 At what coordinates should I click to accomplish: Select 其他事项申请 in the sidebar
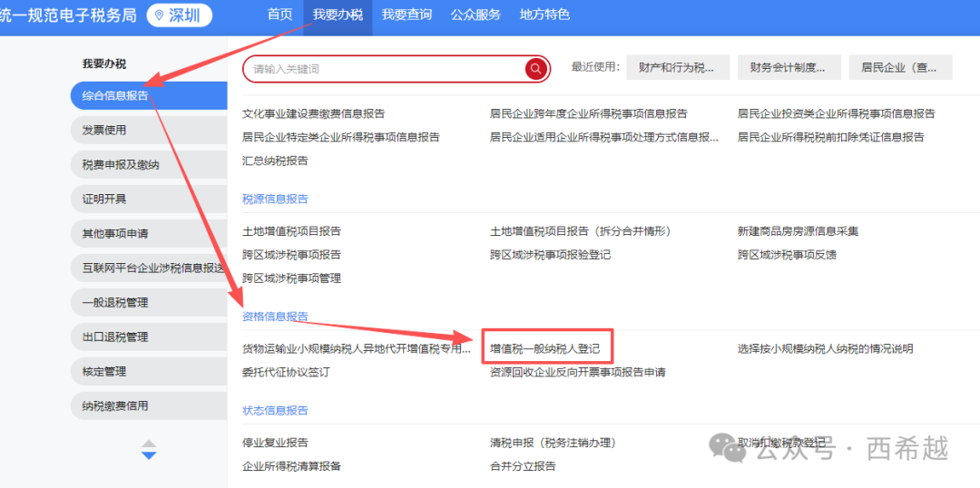click(x=149, y=234)
